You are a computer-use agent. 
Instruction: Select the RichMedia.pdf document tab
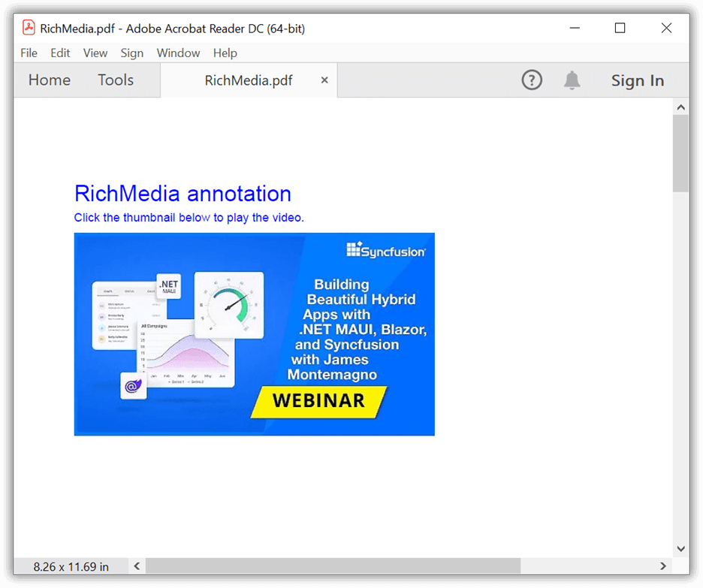249,80
